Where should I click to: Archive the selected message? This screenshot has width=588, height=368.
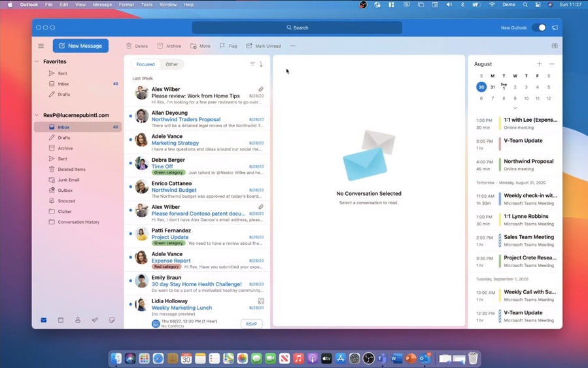coord(169,46)
